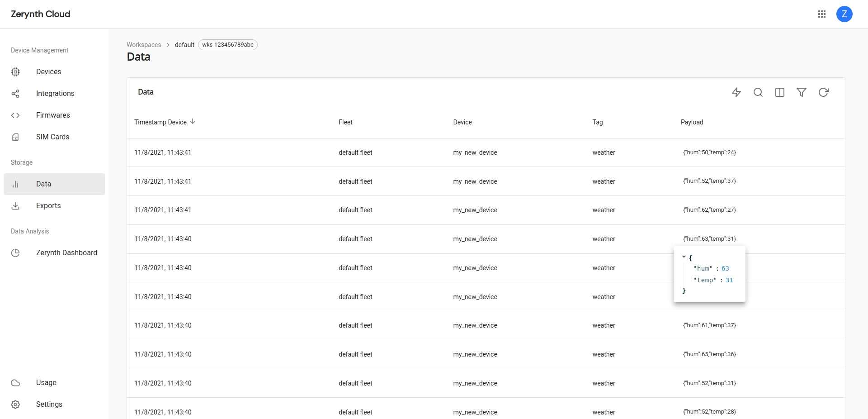Click my_new_device in the hum 61 row
Viewport: 868px width, 419px height.
475,325
